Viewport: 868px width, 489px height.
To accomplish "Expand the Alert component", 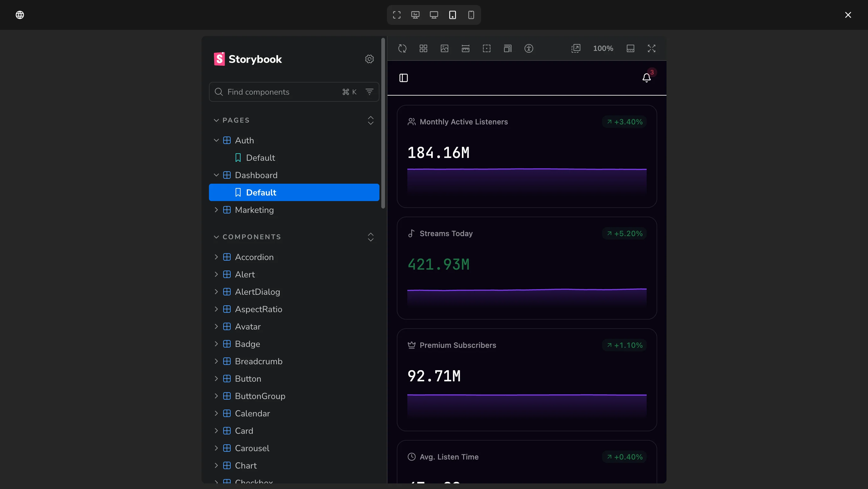I will (294, 275).
